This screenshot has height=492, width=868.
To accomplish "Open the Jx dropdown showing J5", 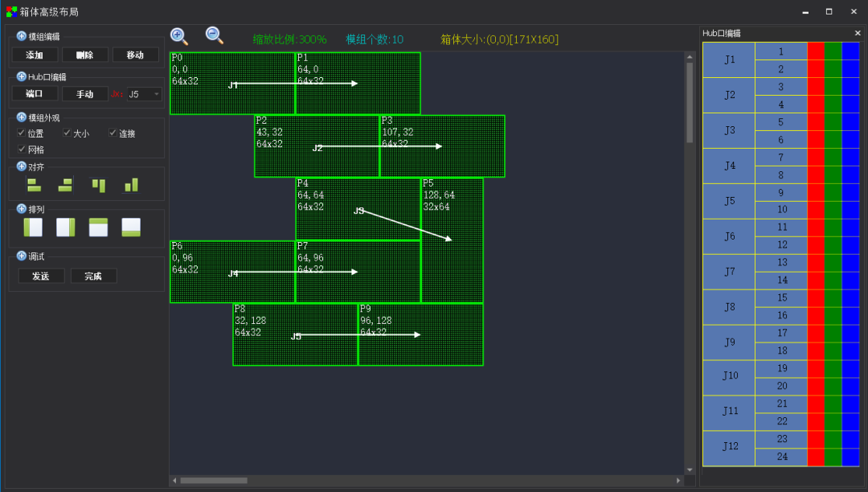I will 145,94.
